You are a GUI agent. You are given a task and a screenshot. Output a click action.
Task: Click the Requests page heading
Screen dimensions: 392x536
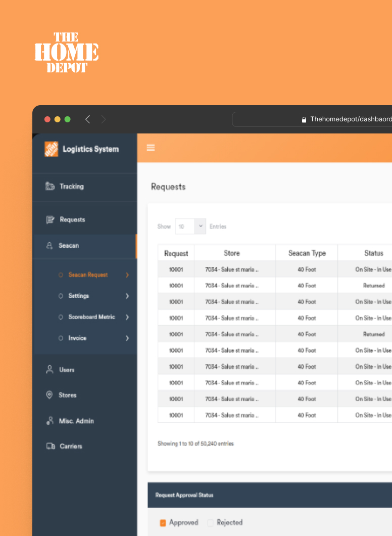(x=168, y=187)
